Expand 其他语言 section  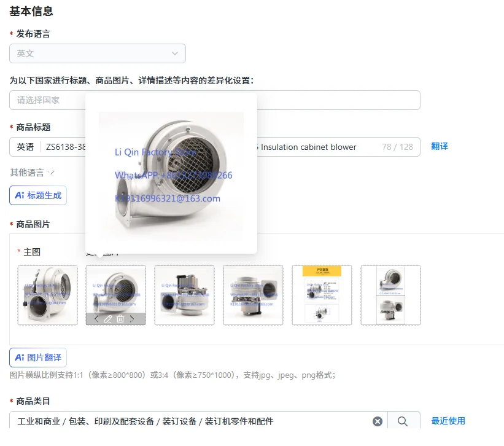coord(32,173)
